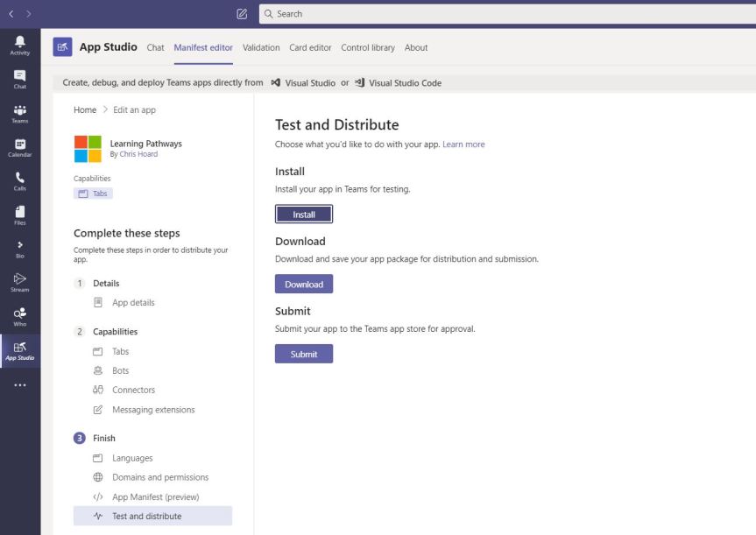
Task: Switch to the Validation tab
Action: pyautogui.click(x=261, y=48)
